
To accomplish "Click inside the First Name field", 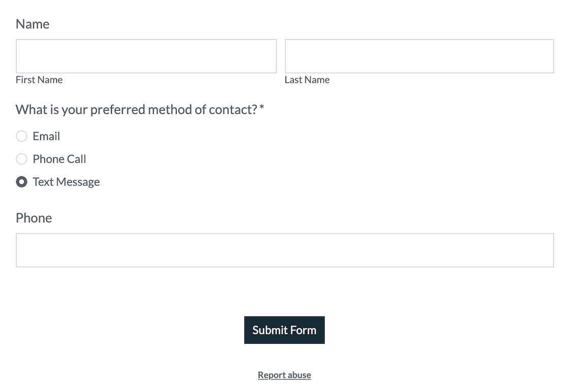I will [x=146, y=56].
